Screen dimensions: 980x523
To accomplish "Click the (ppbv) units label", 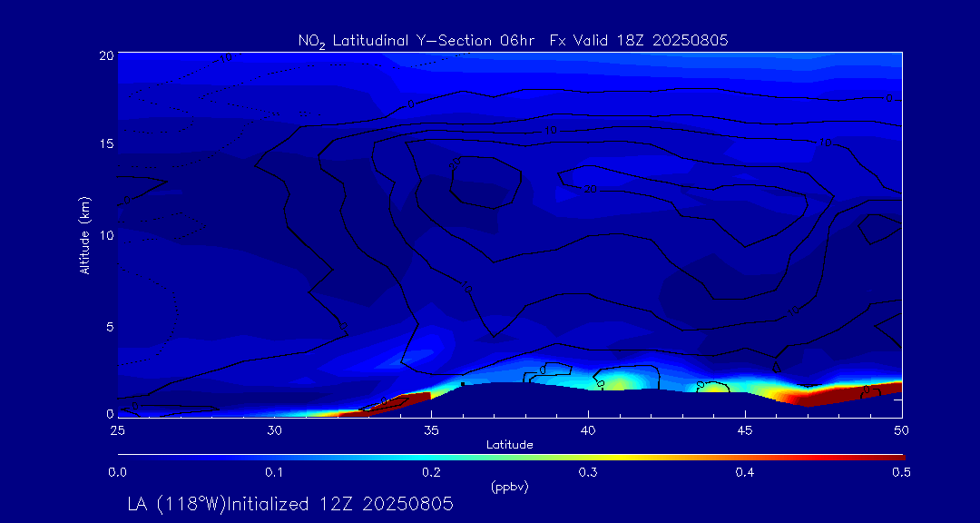I will (x=509, y=488).
